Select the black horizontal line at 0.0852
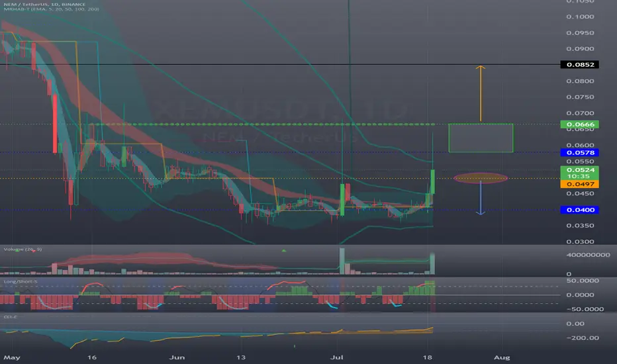Image resolution: width=617 pixels, height=364 pixels. (279, 65)
